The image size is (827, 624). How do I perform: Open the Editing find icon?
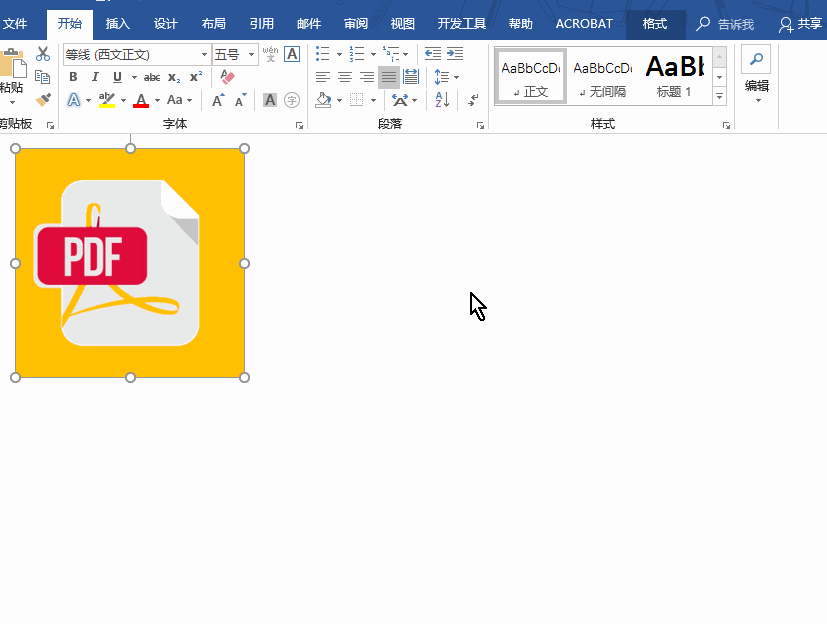(756, 59)
